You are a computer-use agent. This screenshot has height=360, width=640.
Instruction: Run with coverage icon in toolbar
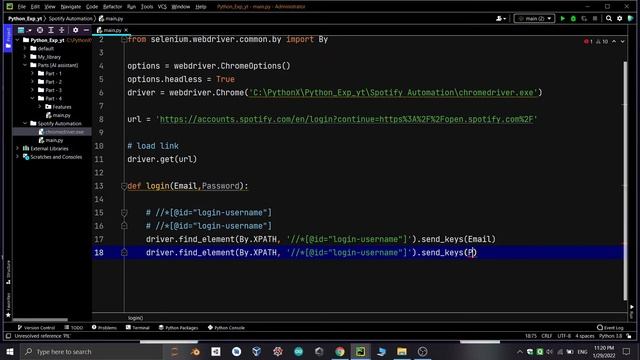click(584, 18)
